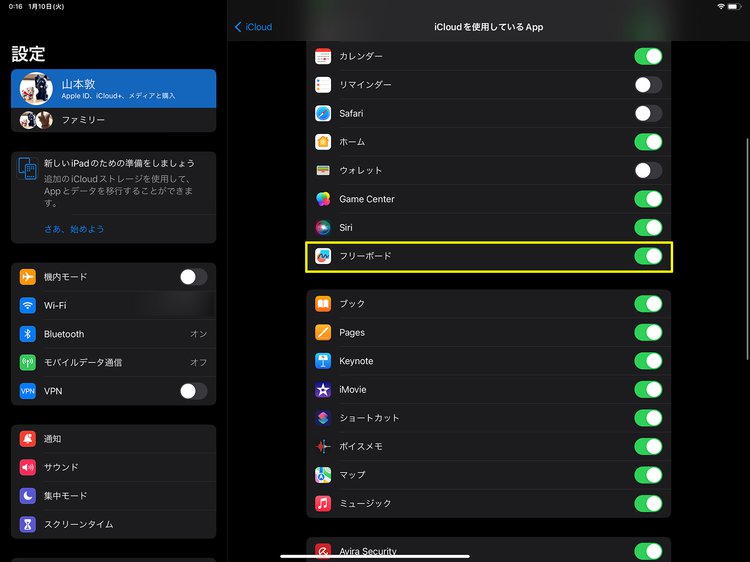This screenshot has height=562, width=750.
Task: Open 通知 notification settings
Action: 113,439
